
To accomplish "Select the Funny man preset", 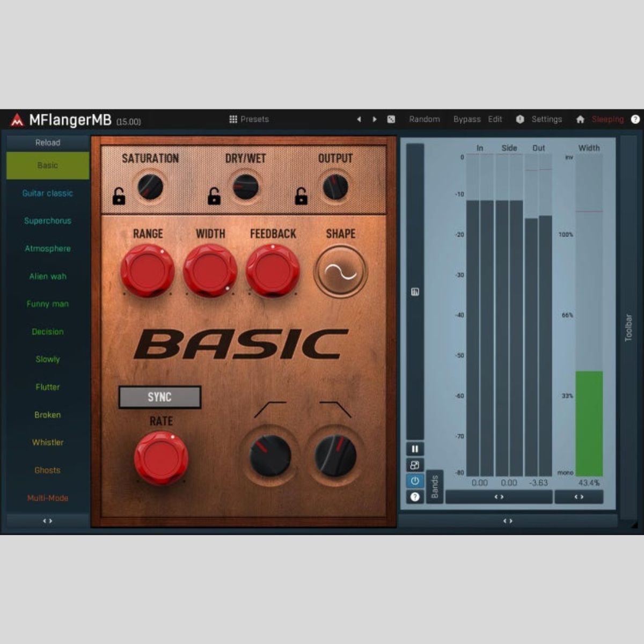I will pos(48,304).
